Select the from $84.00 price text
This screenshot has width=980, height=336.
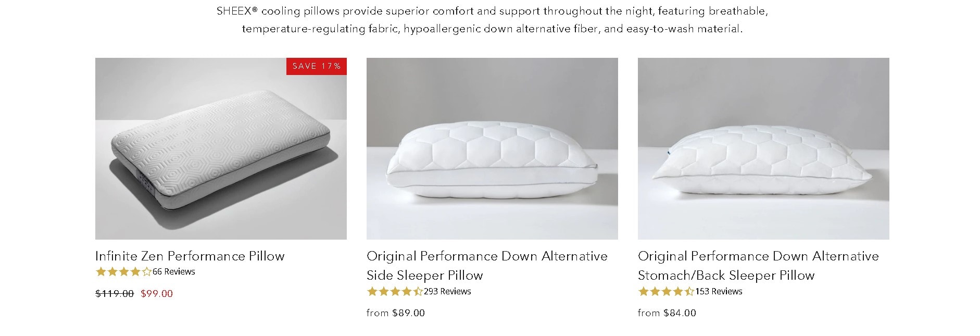tap(667, 313)
